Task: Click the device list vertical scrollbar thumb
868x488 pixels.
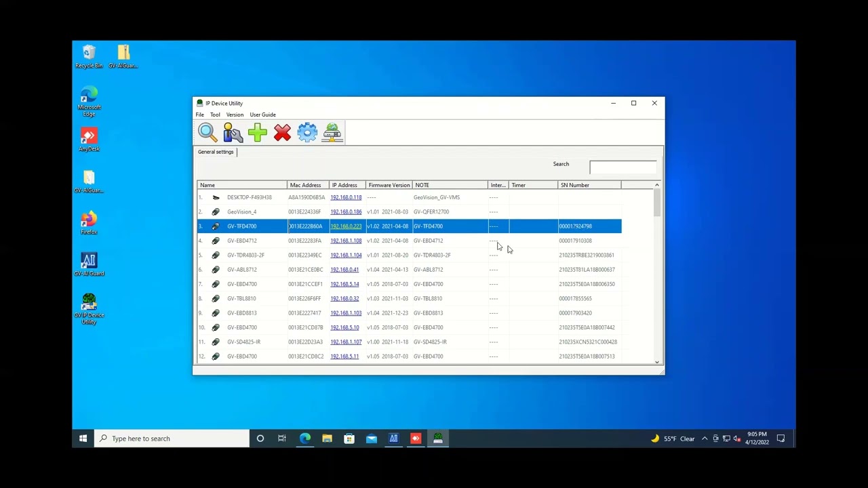Action: tap(656, 203)
